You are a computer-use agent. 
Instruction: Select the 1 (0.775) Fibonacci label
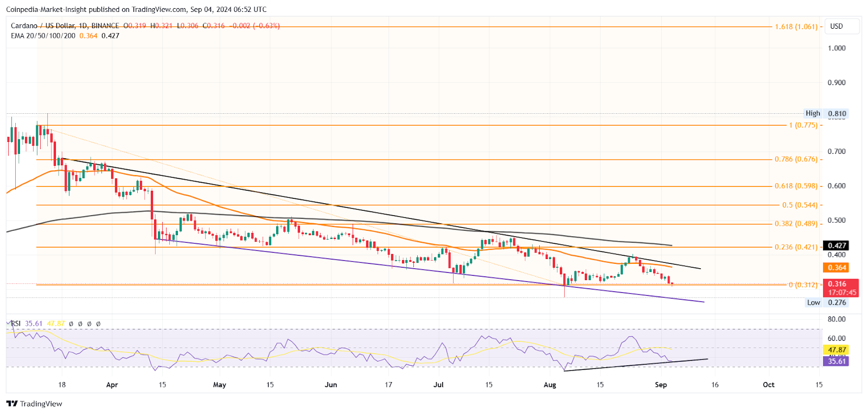pos(803,125)
